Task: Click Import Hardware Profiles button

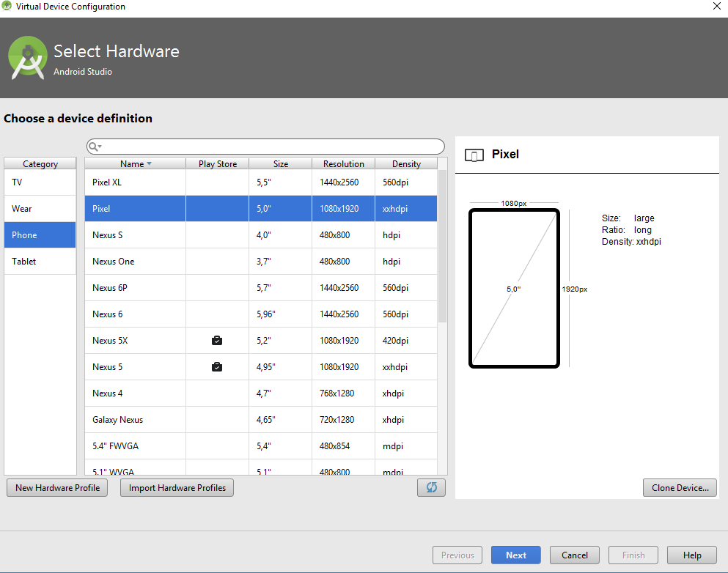Action: (177, 487)
